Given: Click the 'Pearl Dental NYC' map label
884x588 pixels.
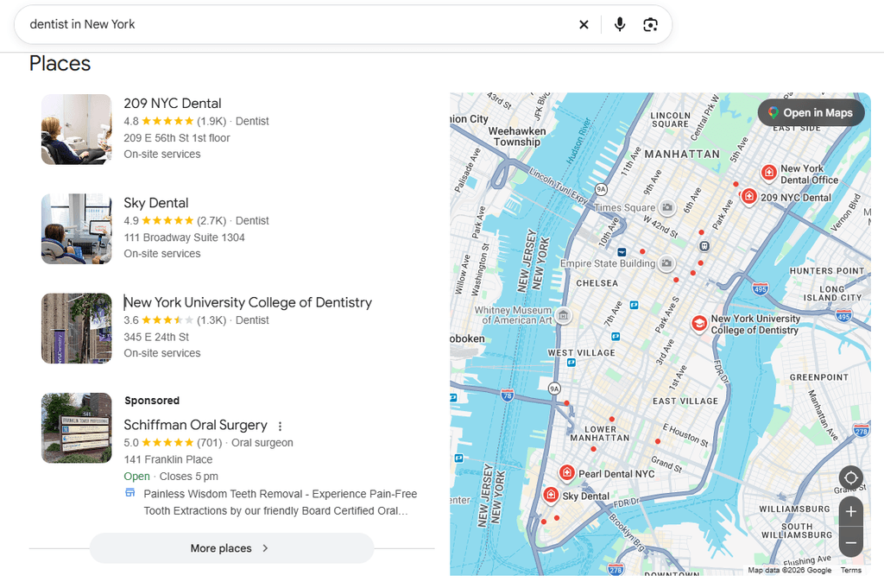Looking at the screenshot, I should (x=616, y=474).
